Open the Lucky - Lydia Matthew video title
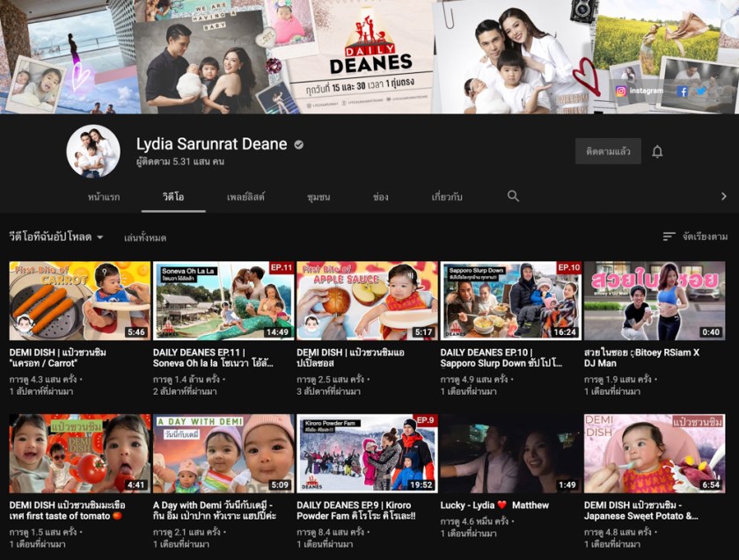The width and height of the screenshot is (739, 560). (494, 505)
